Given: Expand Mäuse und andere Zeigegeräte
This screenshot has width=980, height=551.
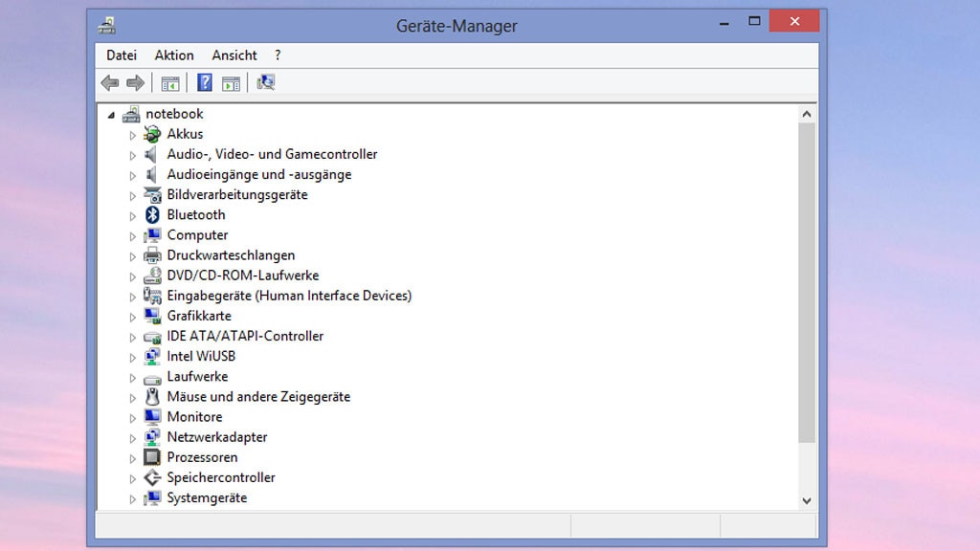Looking at the screenshot, I should 134,396.
